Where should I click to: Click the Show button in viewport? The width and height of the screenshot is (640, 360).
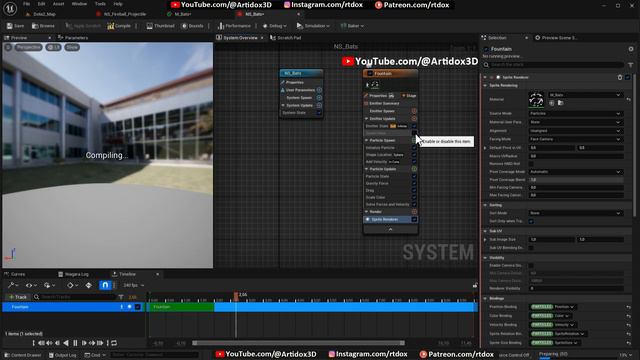(72, 47)
